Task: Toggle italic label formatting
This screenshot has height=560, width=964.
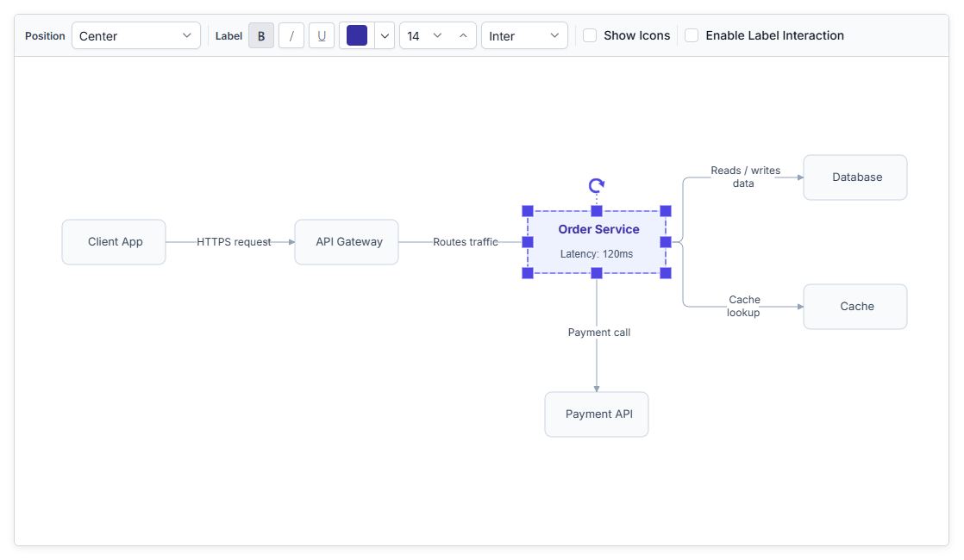Action: [x=291, y=35]
